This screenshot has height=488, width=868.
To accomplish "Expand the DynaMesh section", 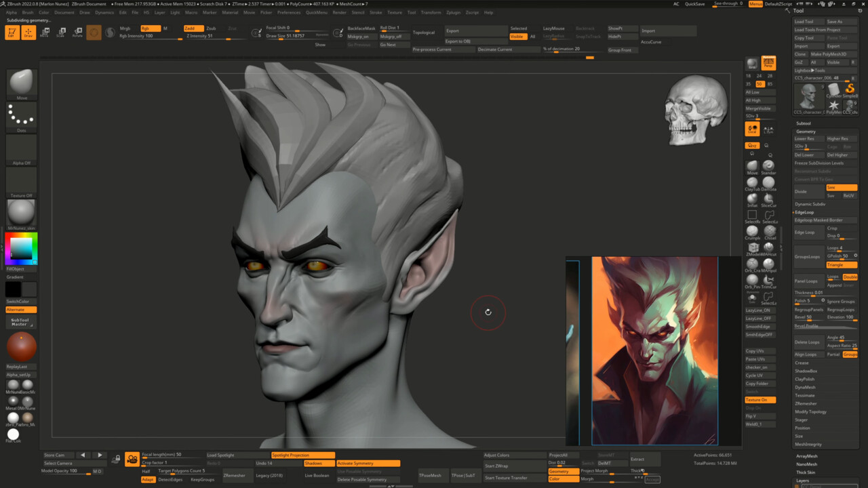I will click(x=805, y=388).
